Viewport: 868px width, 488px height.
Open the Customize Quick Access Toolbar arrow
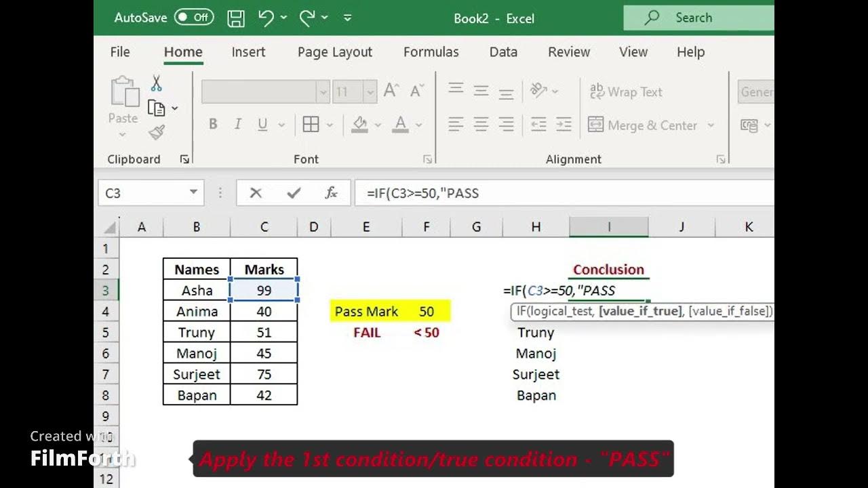point(347,18)
